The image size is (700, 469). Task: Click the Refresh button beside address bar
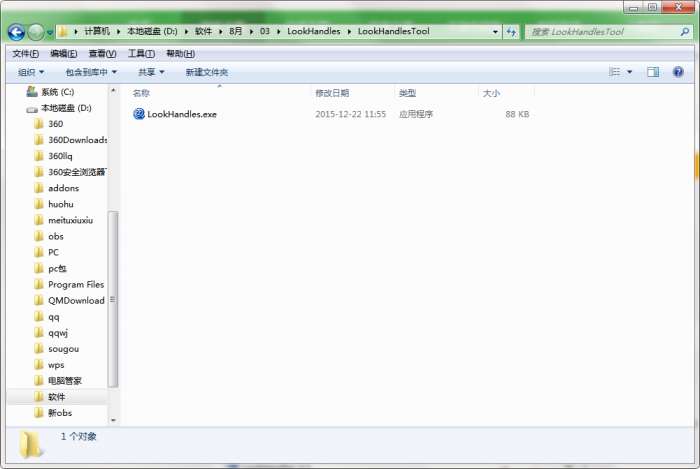click(511, 32)
